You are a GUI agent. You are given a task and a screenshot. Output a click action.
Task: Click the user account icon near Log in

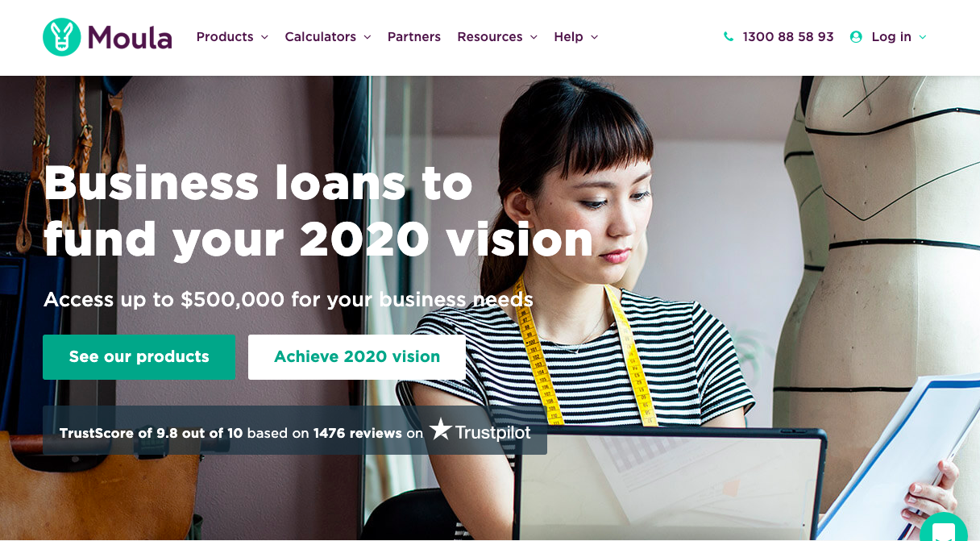856,37
